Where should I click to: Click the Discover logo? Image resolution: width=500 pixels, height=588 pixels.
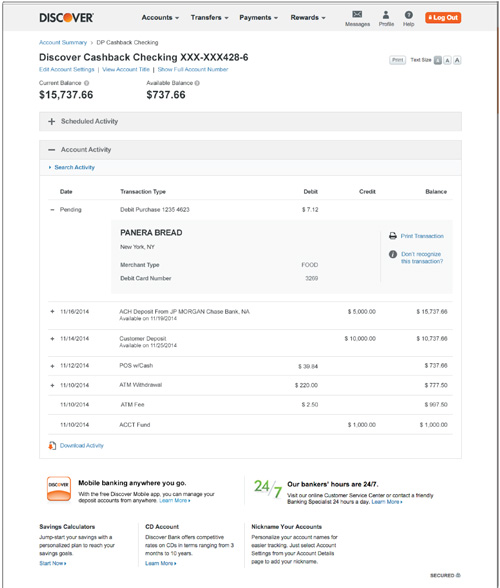coord(66,18)
